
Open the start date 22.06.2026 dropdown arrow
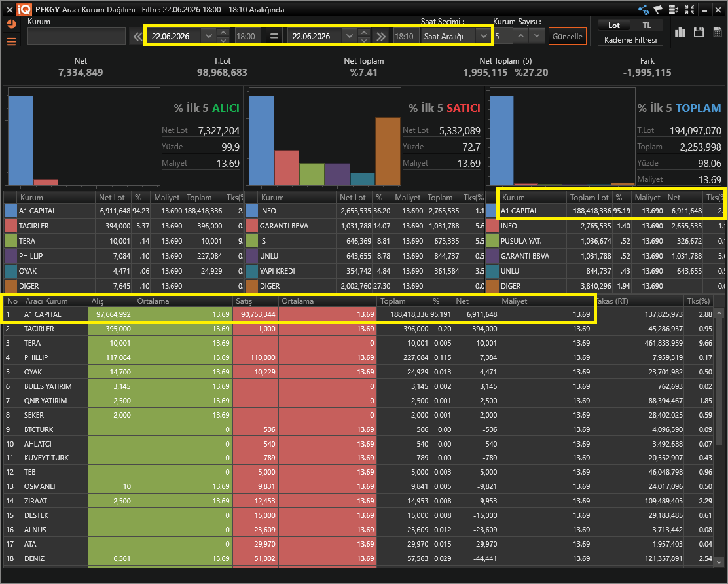click(x=208, y=36)
